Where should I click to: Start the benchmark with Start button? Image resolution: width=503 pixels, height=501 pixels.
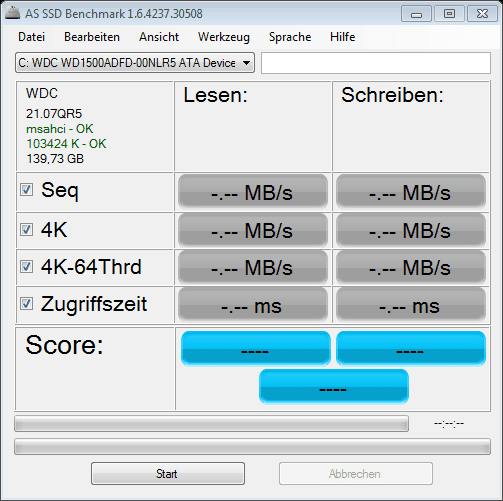(168, 473)
